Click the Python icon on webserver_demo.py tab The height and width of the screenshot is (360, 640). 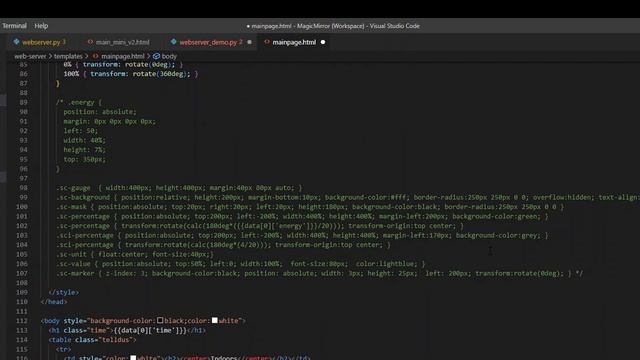[173, 42]
